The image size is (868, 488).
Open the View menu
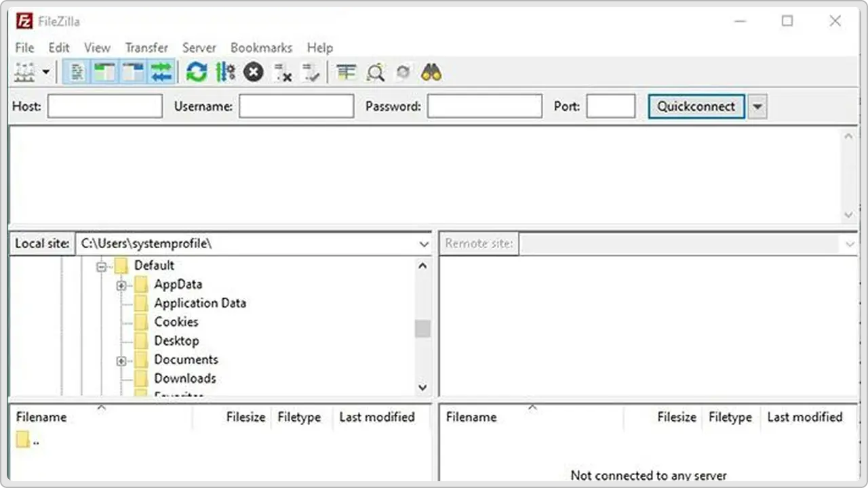[x=97, y=47]
